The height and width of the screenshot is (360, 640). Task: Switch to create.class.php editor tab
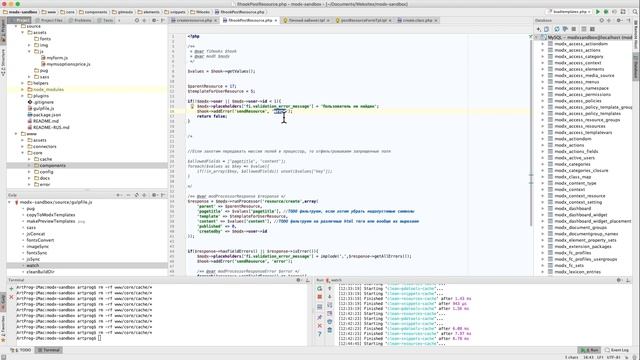coord(418,20)
